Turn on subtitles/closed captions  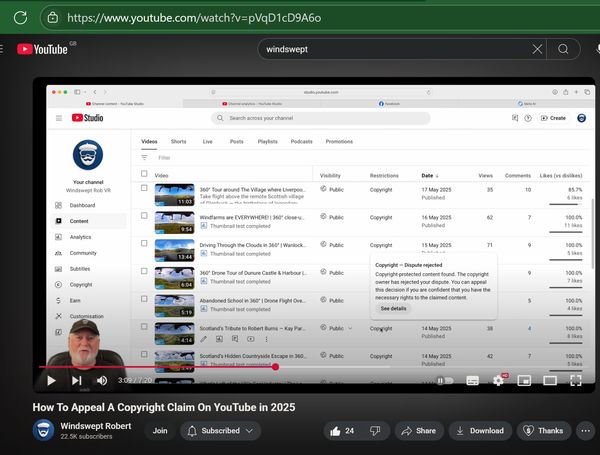click(472, 380)
